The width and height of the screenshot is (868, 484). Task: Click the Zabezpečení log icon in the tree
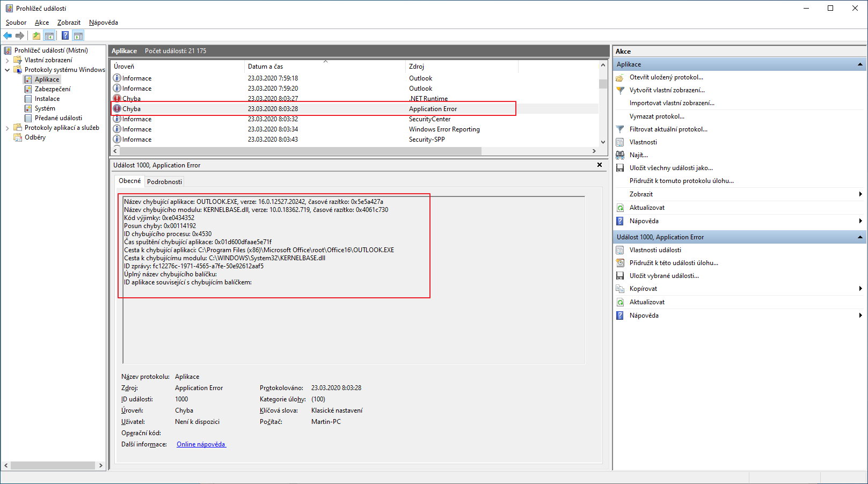(28, 89)
